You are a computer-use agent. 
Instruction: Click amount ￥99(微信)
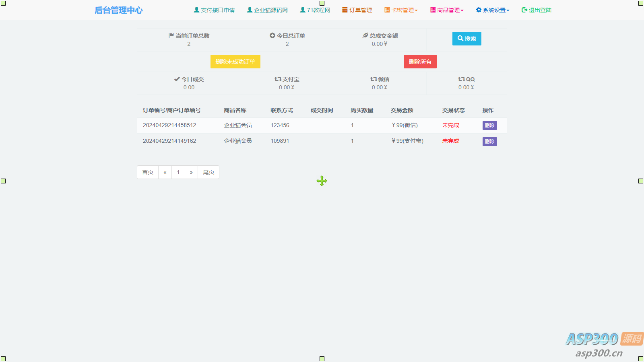pyautogui.click(x=404, y=125)
